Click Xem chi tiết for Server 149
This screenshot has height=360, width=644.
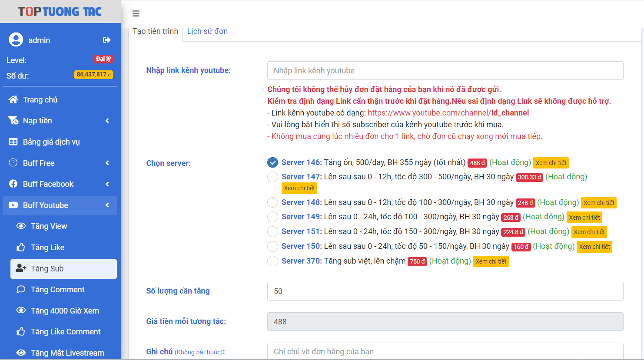(x=584, y=218)
